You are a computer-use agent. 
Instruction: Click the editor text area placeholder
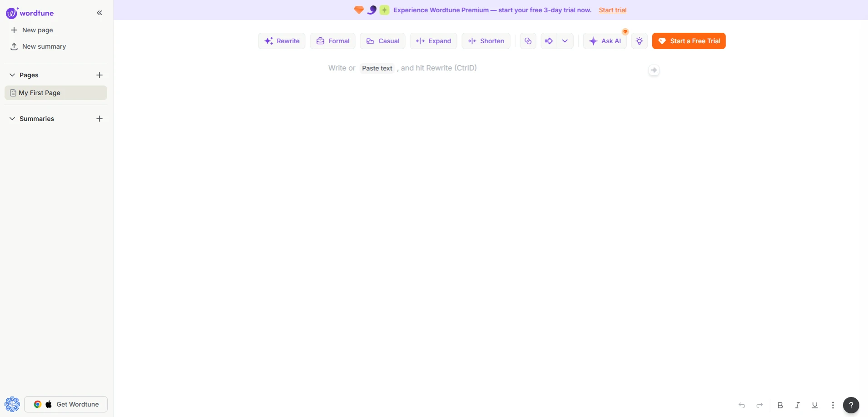tap(402, 68)
